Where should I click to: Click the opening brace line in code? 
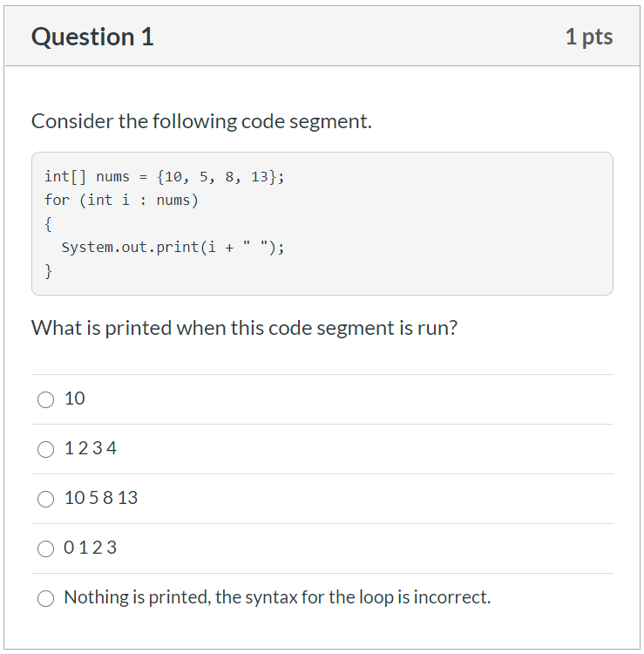tap(48, 224)
